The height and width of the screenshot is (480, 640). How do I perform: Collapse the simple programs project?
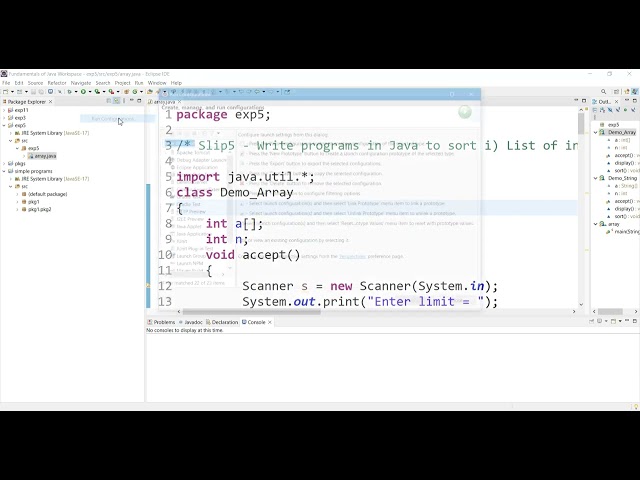[4, 171]
